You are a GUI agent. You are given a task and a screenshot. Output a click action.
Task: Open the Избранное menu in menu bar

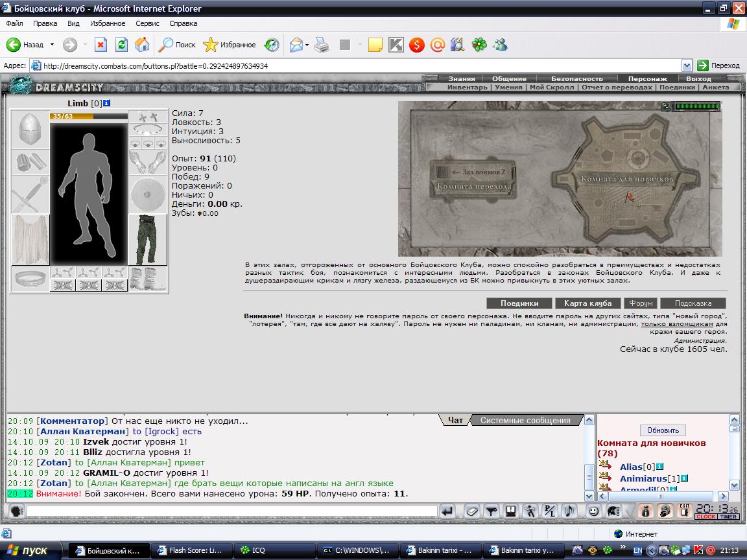click(108, 23)
